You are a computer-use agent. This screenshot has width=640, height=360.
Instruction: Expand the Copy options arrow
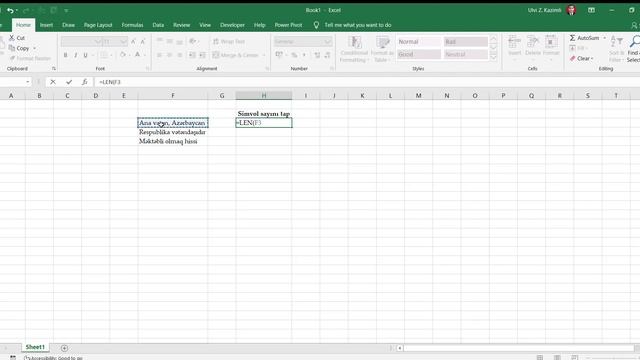34,48
